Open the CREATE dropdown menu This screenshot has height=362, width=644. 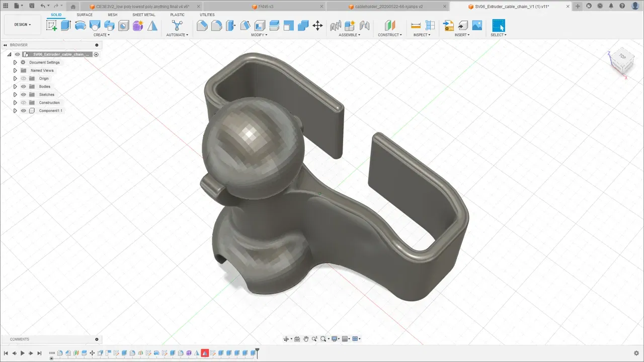pos(101,35)
